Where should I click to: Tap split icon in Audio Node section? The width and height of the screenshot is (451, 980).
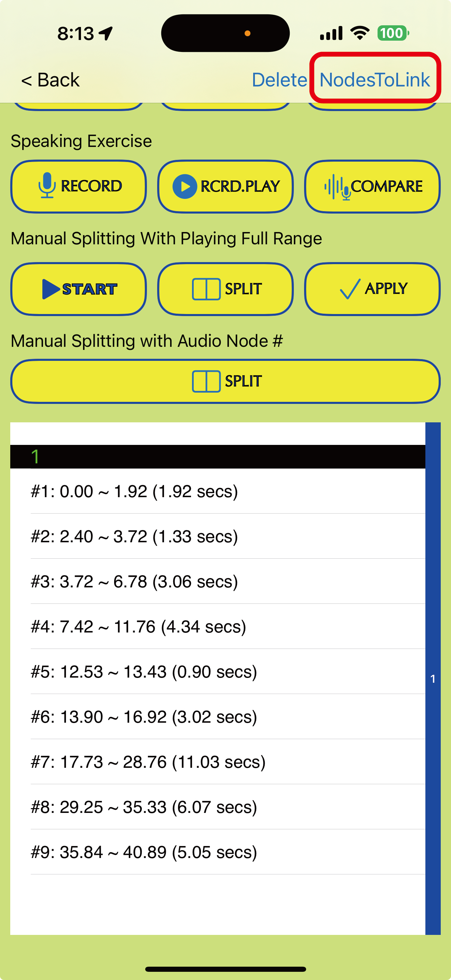pos(206,381)
